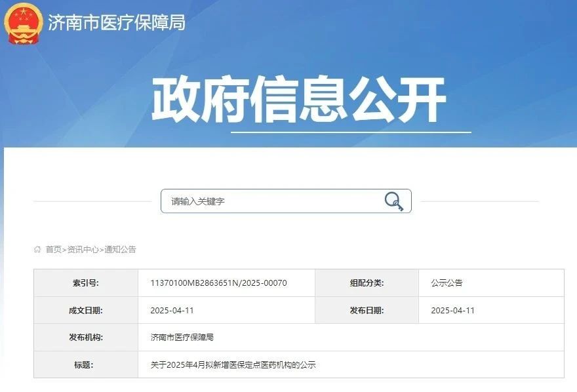
Task: Click the 索引号 label cell
Action: pos(86,283)
